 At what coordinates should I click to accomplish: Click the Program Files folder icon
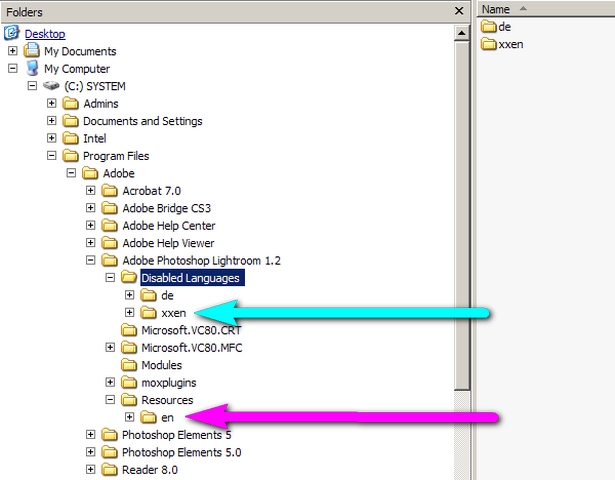coord(71,156)
